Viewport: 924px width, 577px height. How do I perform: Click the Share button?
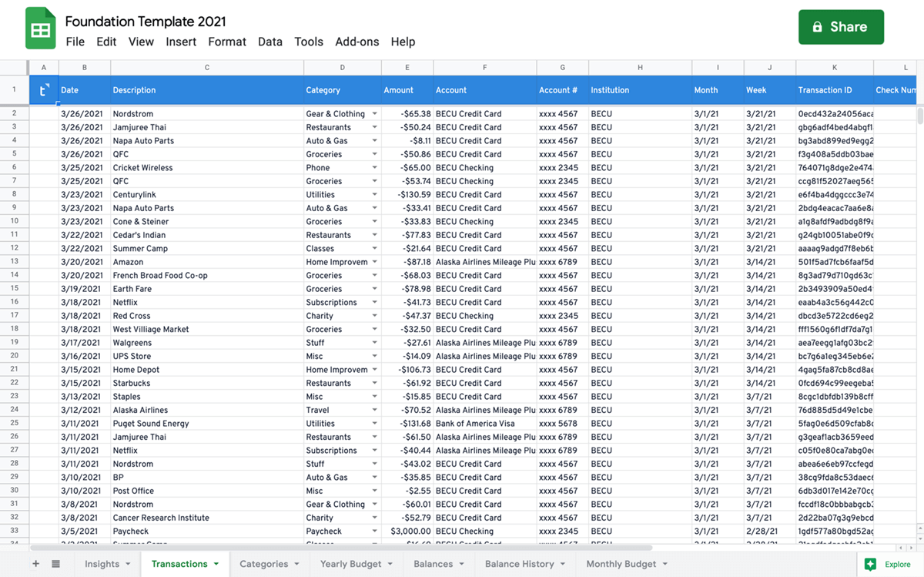click(841, 27)
